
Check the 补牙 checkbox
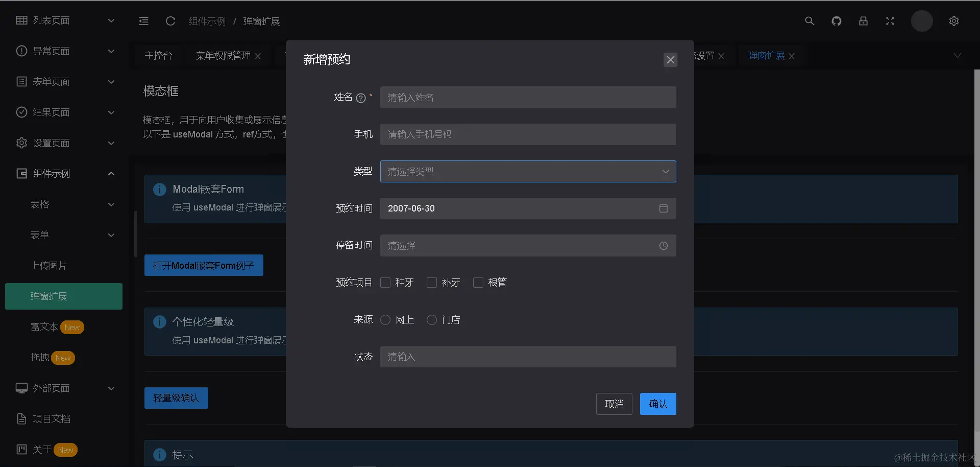pyautogui.click(x=432, y=283)
